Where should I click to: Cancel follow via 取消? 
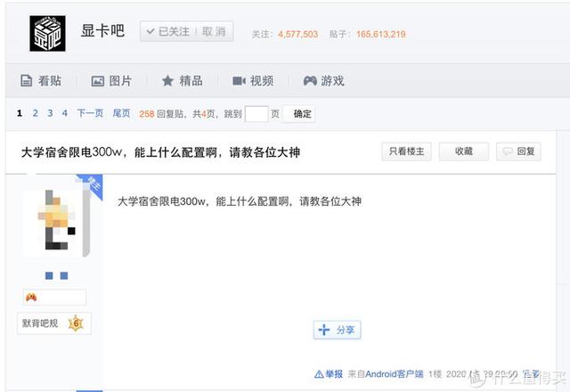click(x=214, y=32)
